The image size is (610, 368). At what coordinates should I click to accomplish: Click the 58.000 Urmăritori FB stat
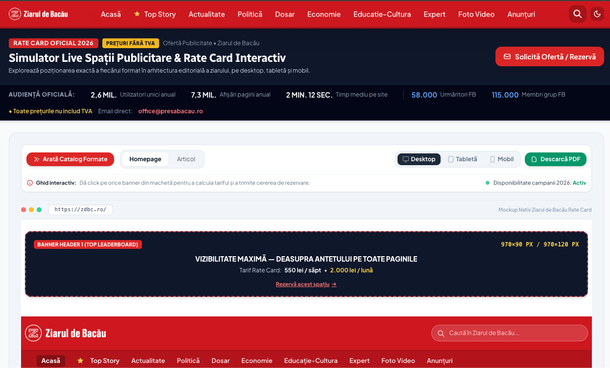443,95
